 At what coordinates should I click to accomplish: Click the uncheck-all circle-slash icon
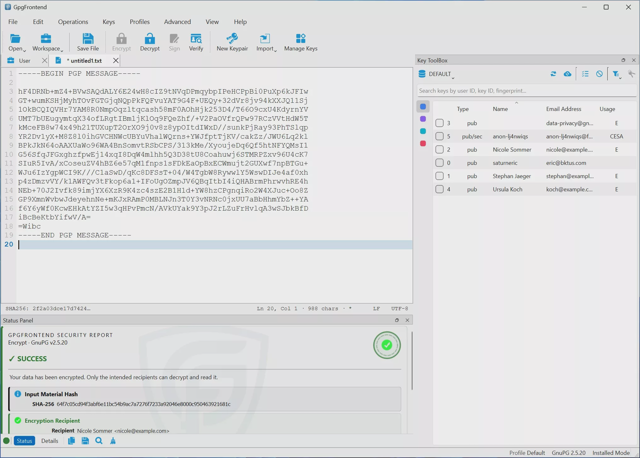(x=599, y=74)
